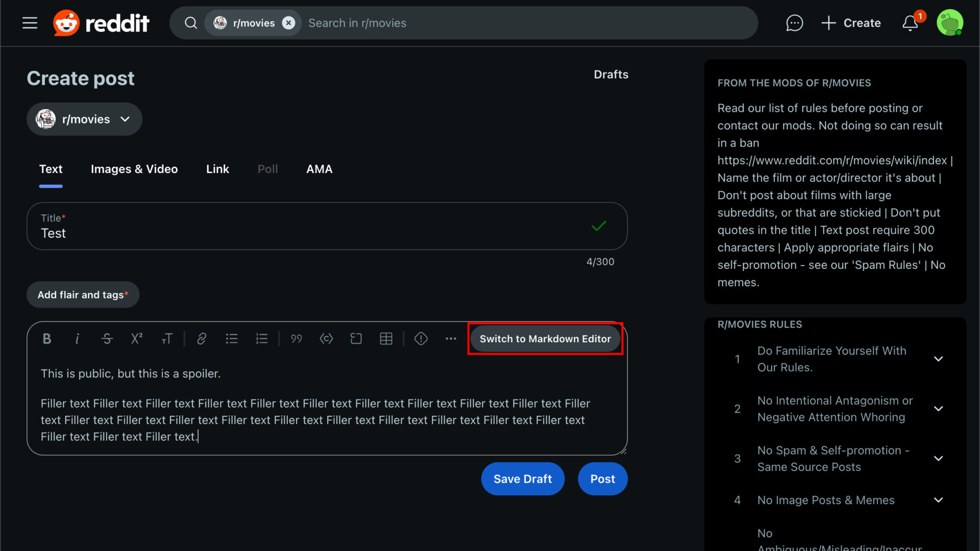Insert a link using the chain icon
Screen dimensions: 980x551
201,338
